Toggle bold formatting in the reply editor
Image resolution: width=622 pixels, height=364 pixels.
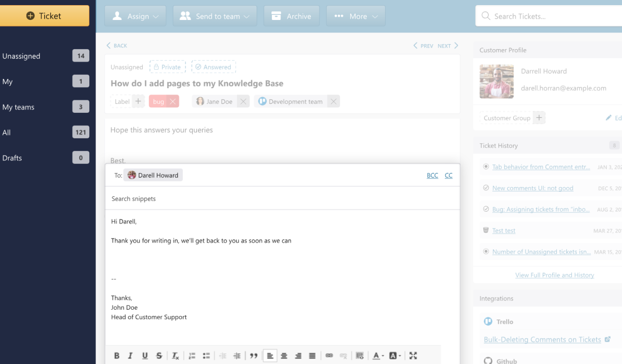(x=117, y=356)
